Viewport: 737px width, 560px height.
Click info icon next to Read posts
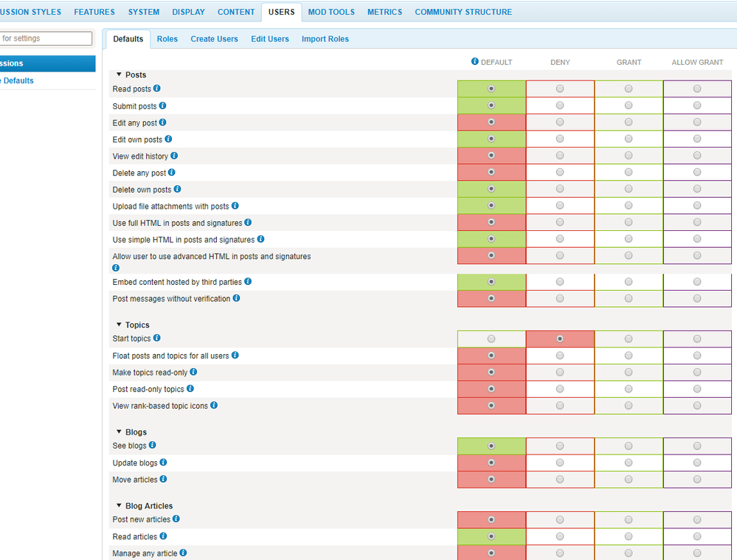(157, 89)
